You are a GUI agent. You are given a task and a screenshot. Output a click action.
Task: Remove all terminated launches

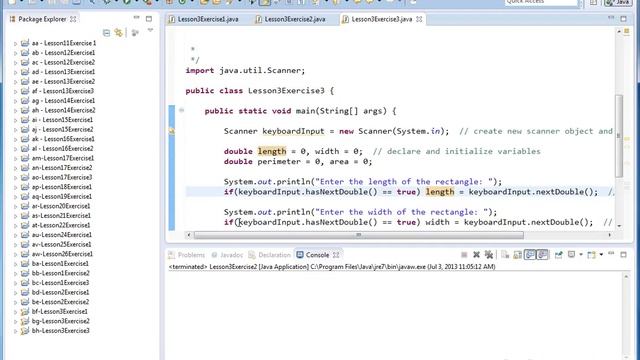point(489,255)
